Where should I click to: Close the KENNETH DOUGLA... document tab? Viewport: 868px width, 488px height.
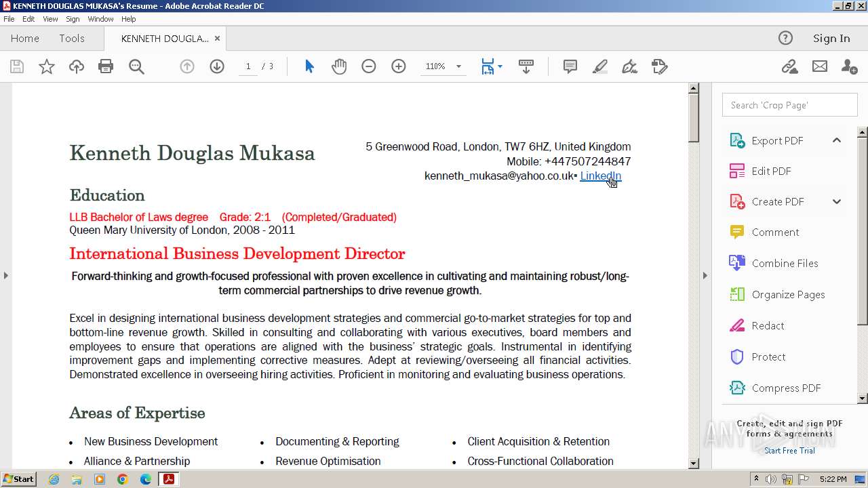[x=217, y=38]
